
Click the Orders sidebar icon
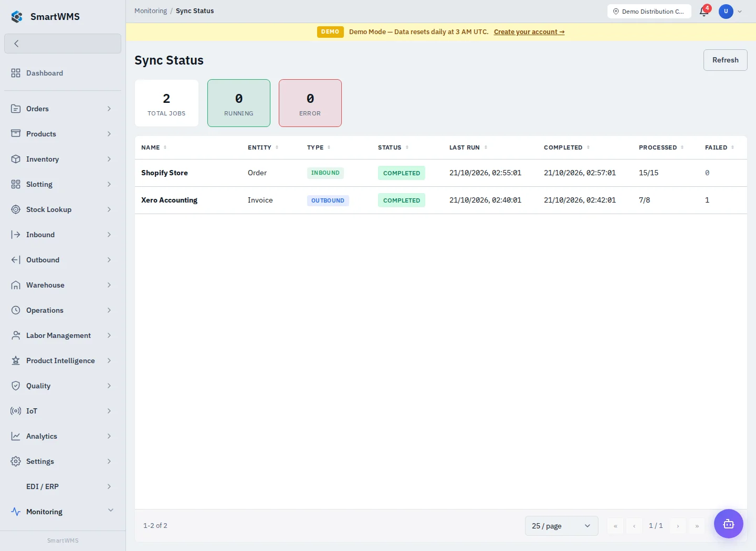(x=16, y=109)
